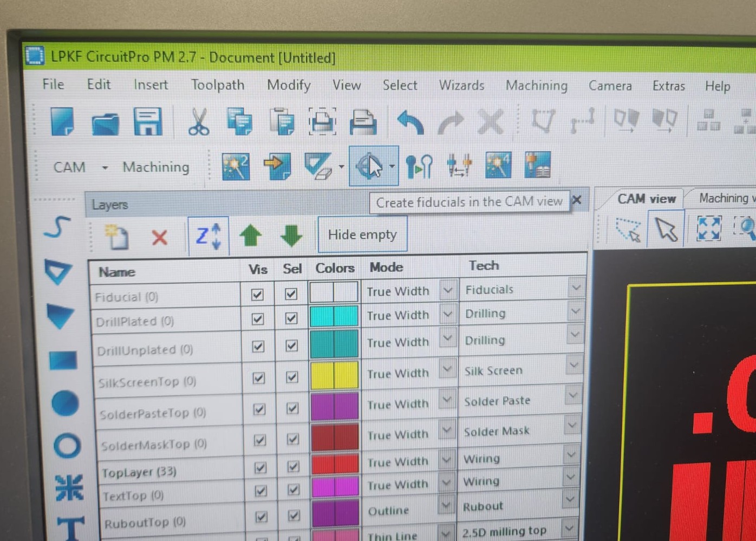
Task: Click the import arrow icon
Action: click(277, 166)
